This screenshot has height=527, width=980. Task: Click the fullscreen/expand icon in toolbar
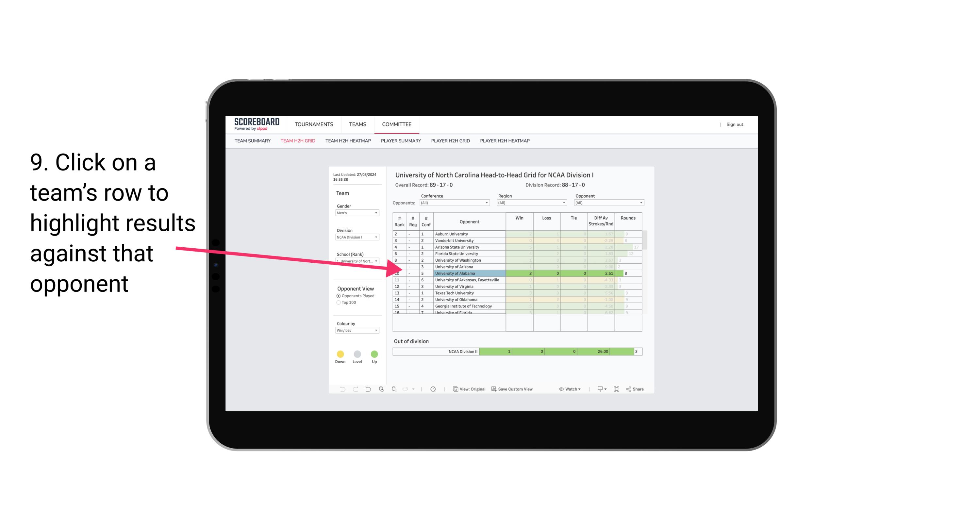point(617,389)
